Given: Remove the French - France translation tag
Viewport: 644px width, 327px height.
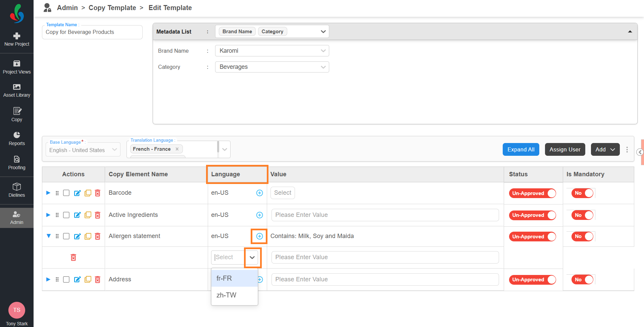Looking at the screenshot, I should coord(177,149).
